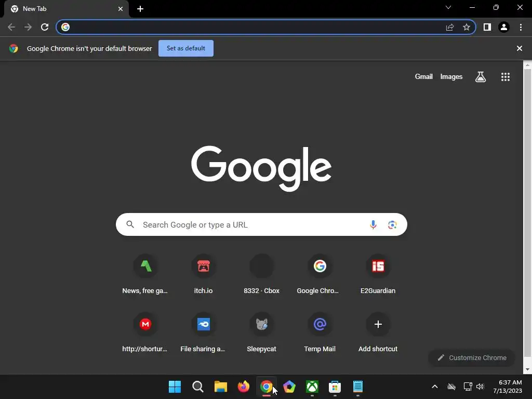Open the side panel icon
The width and height of the screenshot is (532, 399).
(487, 27)
